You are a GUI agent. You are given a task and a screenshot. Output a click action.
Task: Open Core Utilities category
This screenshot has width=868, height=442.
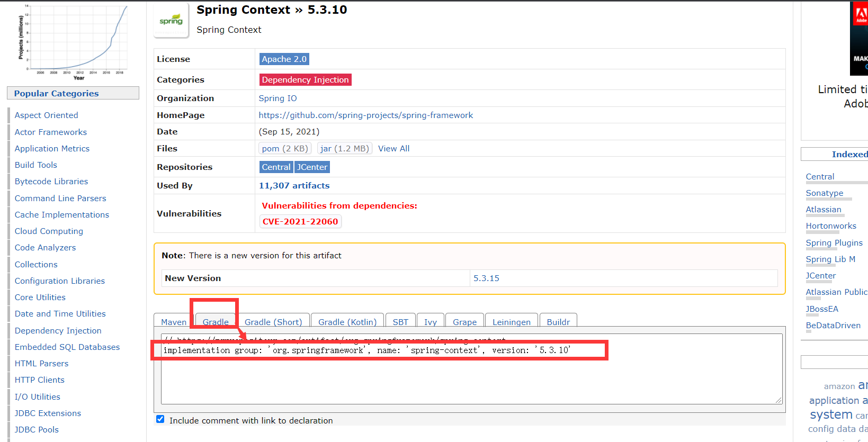[40, 297]
